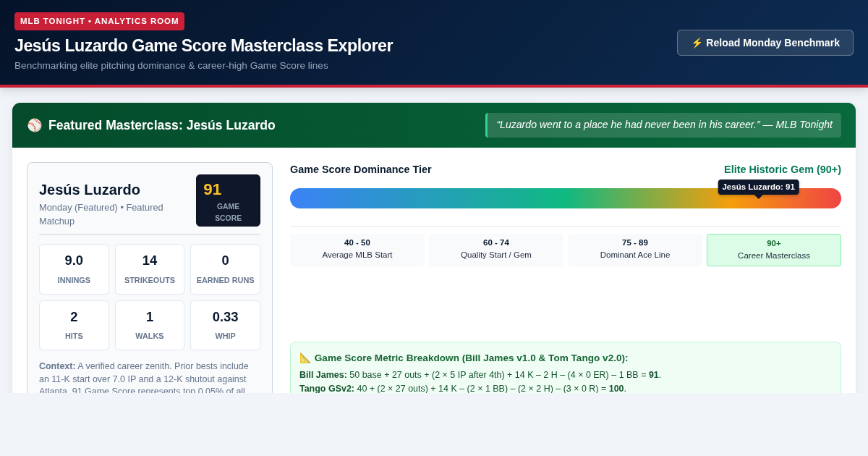The height and width of the screenshot is (456, 868).
Task: Click the 0.33 WHIP stat card
Action: [x=225, y=326]
